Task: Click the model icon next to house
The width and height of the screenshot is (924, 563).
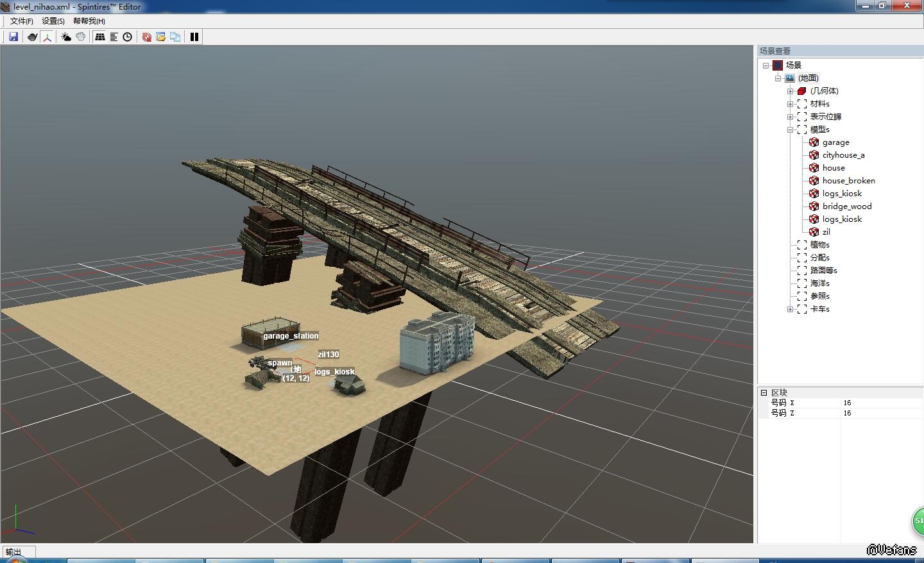Action: (814, 168)
